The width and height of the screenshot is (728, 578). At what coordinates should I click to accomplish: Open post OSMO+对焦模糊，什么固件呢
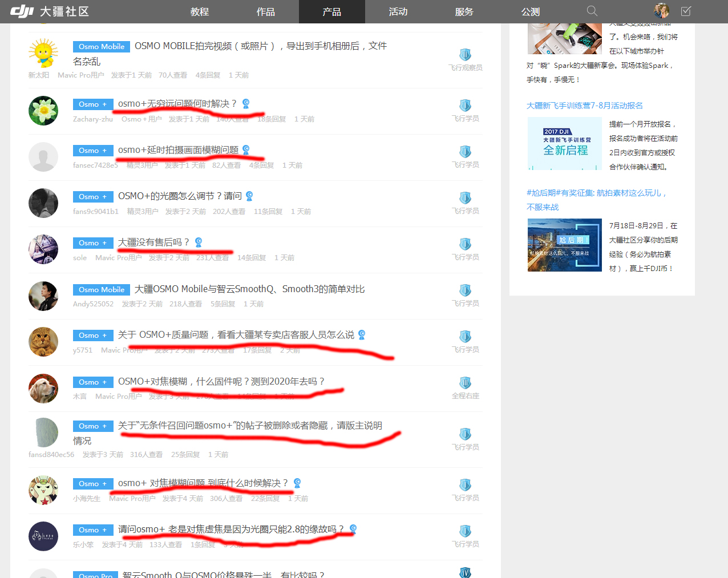pyautogui.click(x=221, y=382)
